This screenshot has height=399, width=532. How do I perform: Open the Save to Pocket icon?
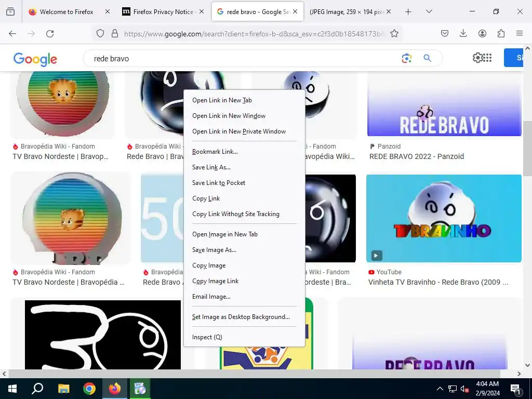pos(445,33)
